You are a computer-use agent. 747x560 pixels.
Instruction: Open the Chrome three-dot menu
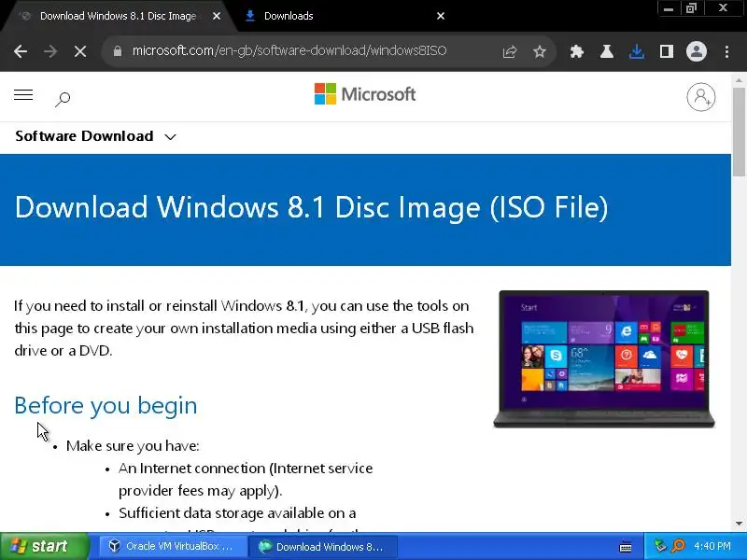(x=726, y=51)
